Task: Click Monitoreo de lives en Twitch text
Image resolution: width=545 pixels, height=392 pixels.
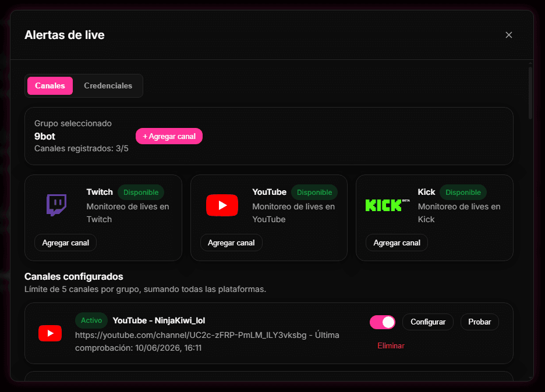Action: (x=128, y=213)
